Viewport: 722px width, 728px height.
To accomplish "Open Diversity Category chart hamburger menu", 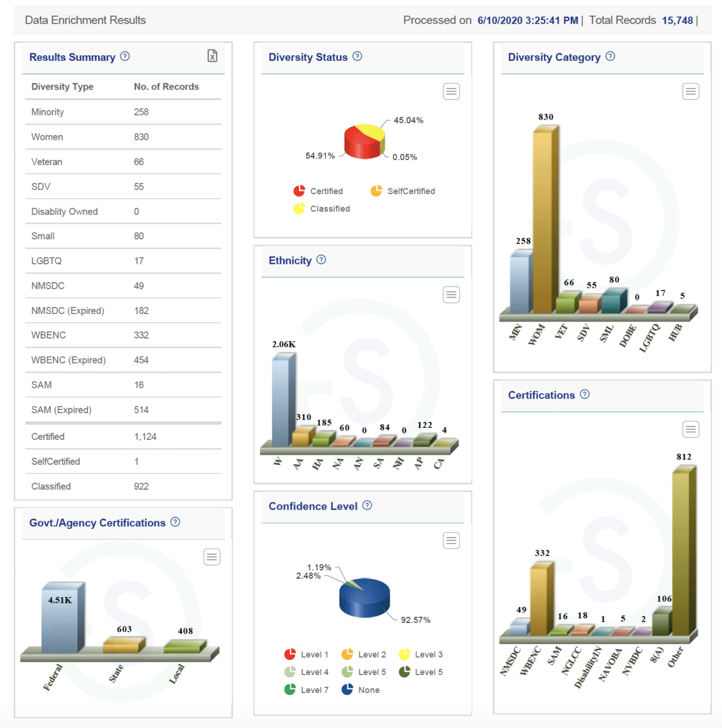I will click(x=690, y=91).
